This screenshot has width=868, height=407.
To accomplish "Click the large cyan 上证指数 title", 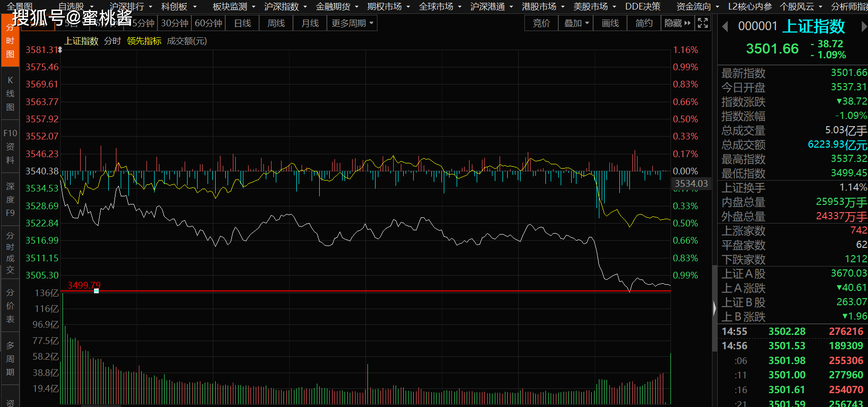I will coord(814,26).
